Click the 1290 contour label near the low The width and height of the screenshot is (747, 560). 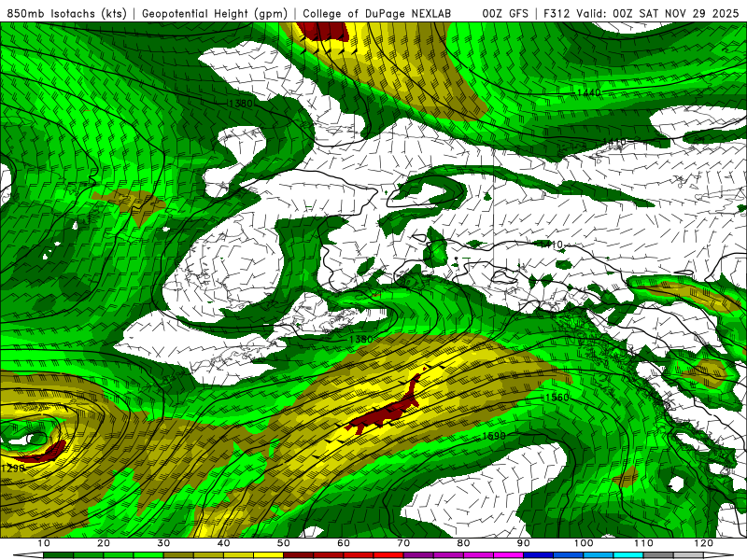tap(12, 469)
